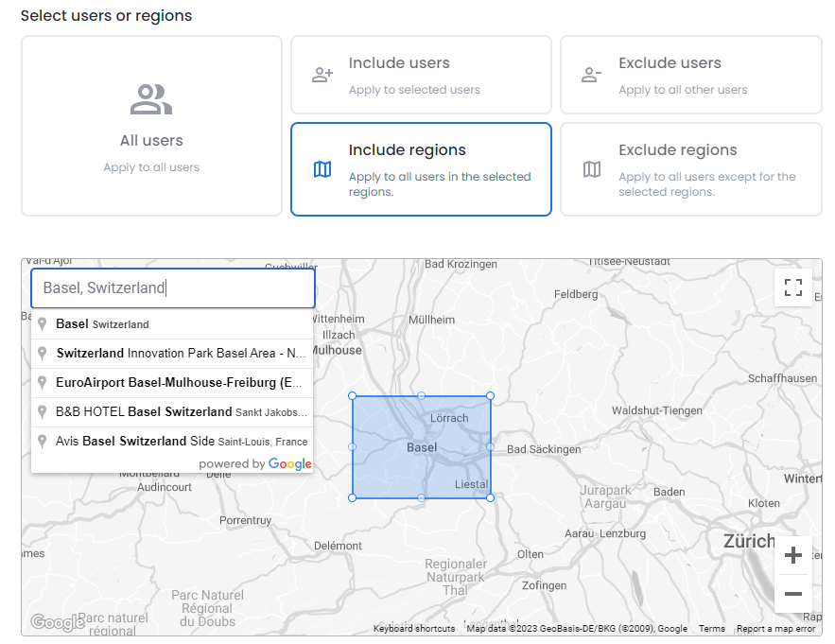
Task: Open the map Terms link
Action: click(711, 629)
